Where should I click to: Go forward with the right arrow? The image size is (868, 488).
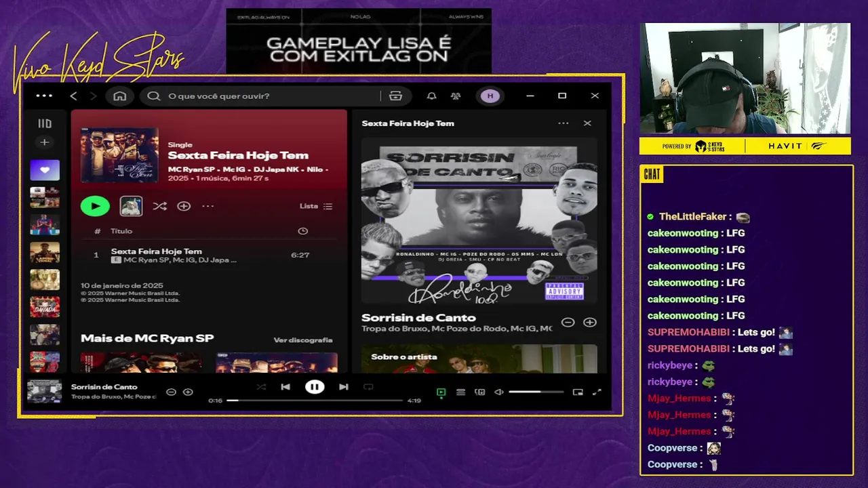[94, 96]
